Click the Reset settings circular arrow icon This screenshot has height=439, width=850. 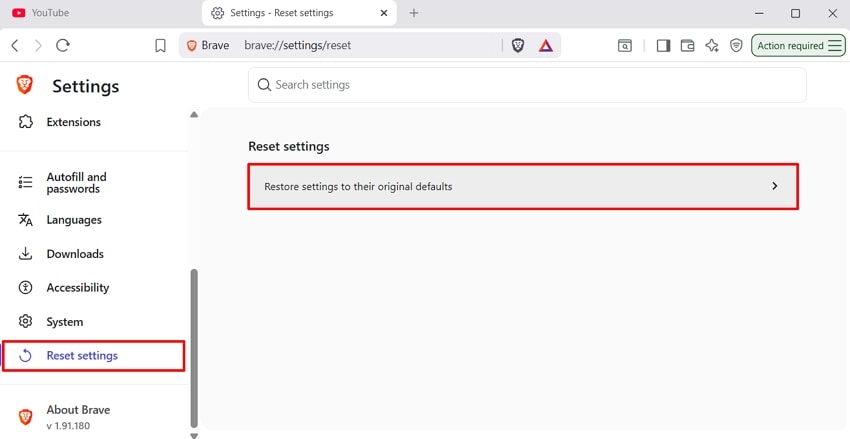[x=25, y=356]
